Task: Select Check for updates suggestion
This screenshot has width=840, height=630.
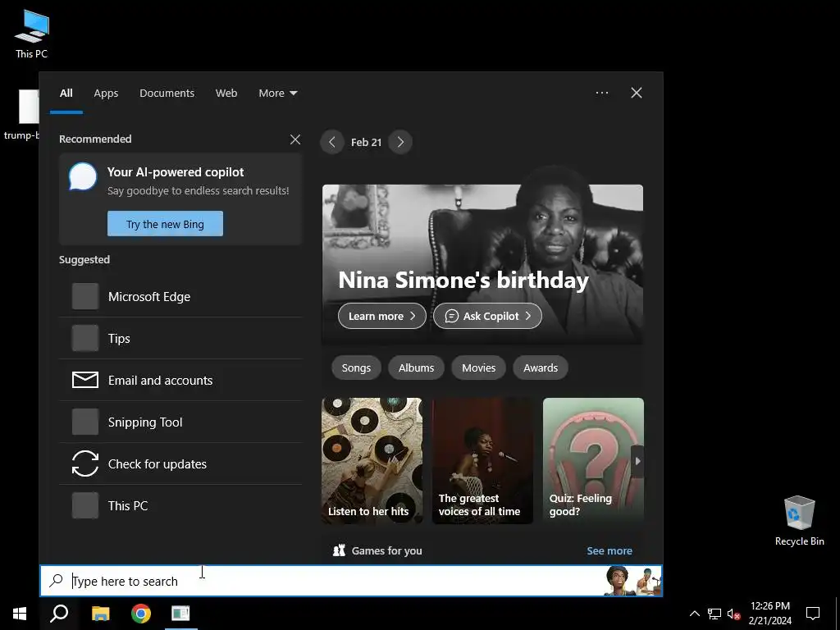Action: point(180,463)
